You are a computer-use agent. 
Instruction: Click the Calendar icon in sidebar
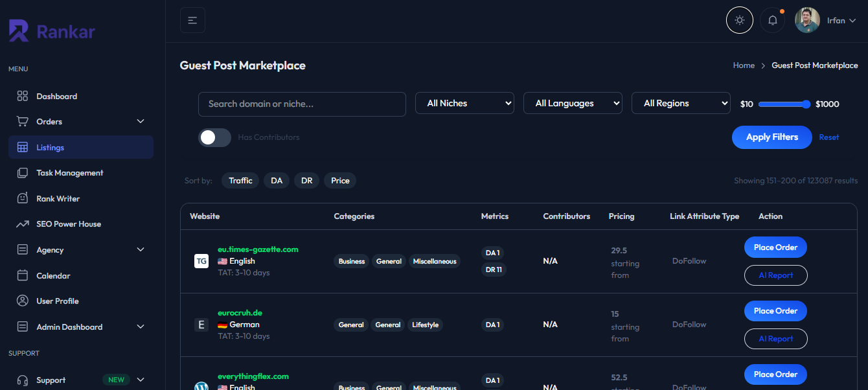tap(23, 275)
